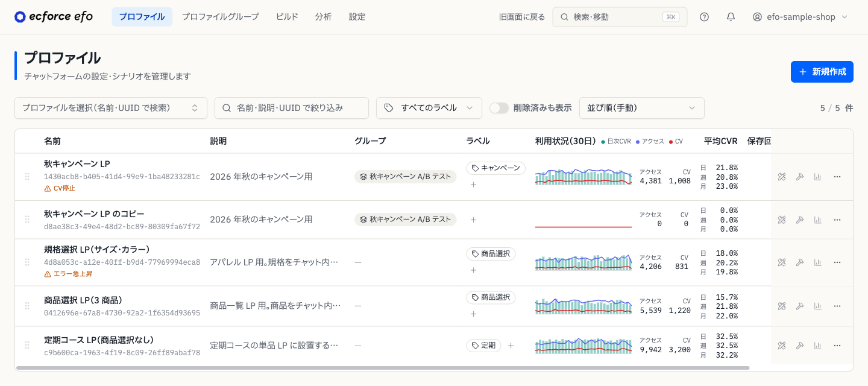Open the notifications bell

pyautogui.click(x=731, y=17)
